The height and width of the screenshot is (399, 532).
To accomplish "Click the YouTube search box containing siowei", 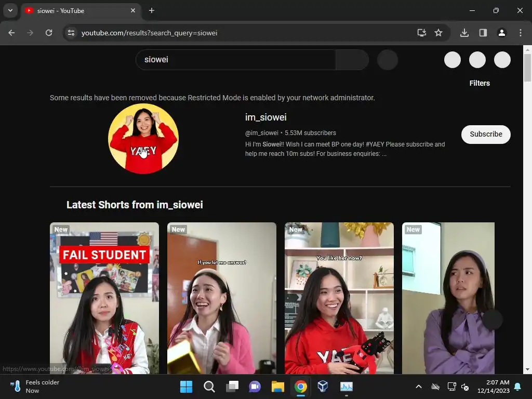I will [236, 60].
